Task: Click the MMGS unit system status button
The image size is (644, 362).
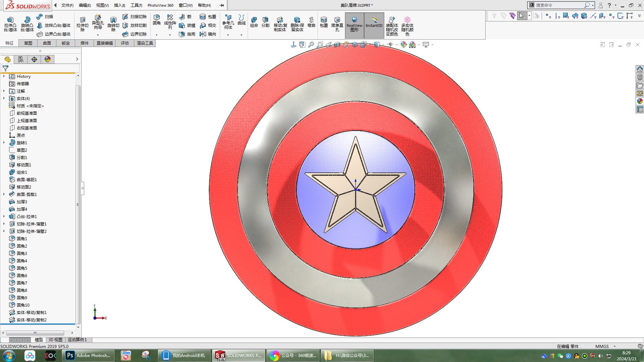Action: coord(602,346)
